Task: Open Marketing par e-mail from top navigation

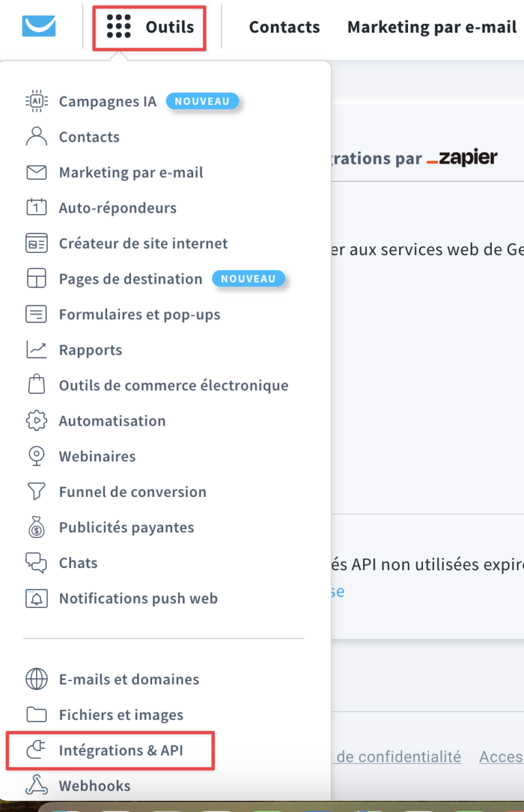Action: (x=432, y=27)
